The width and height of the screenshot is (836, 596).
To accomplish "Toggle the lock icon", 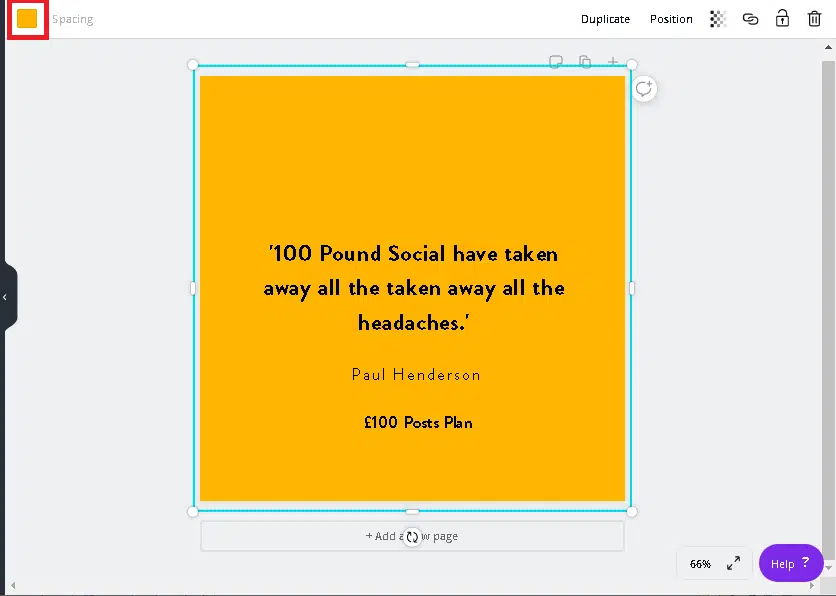I will (782, 19).
